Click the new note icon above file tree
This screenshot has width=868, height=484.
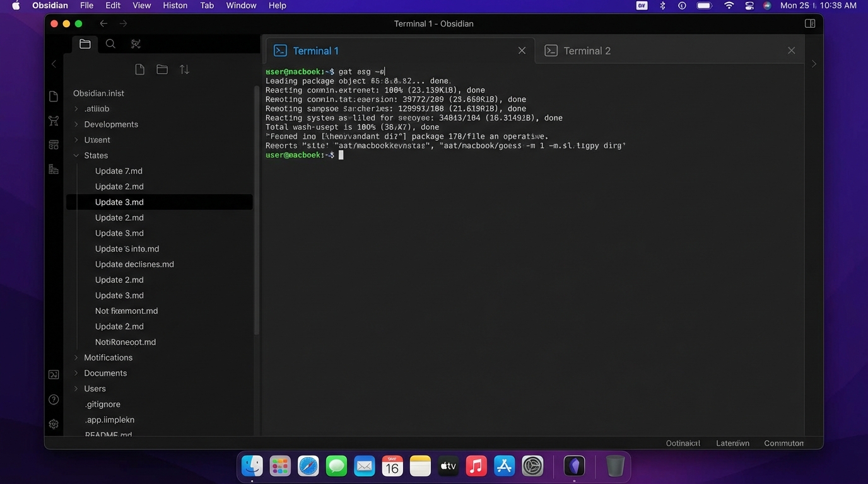(x=140, y=69)
